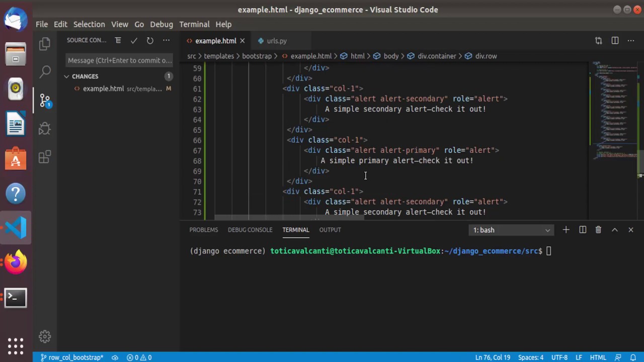Open the View menu
The height and width of the screenshot is (362, 644).
click(120, 24)
